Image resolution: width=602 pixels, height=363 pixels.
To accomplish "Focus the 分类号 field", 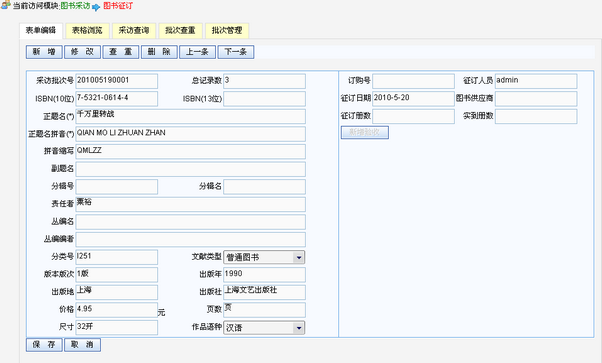I will [116, 257].
